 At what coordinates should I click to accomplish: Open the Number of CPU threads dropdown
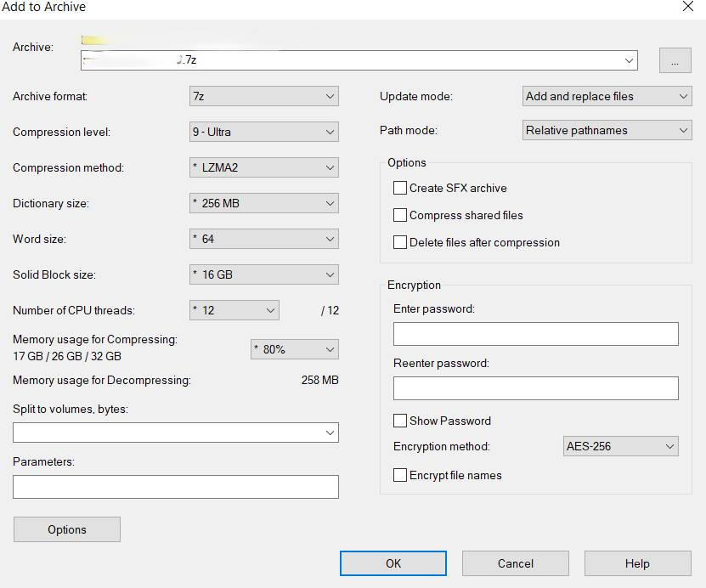(234, 310)
